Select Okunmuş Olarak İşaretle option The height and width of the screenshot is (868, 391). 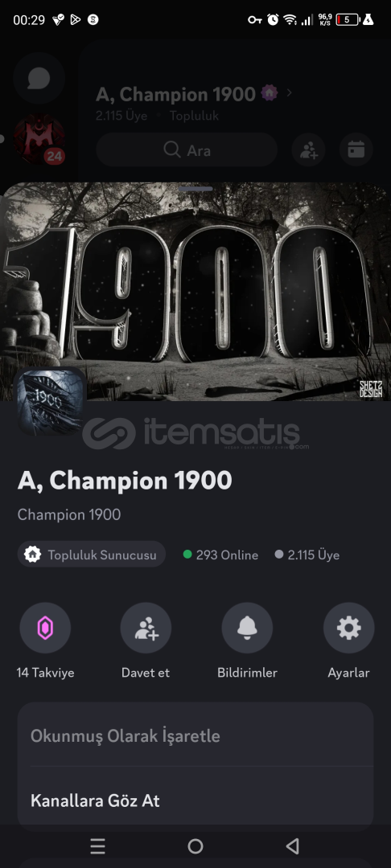coord(195,735)
